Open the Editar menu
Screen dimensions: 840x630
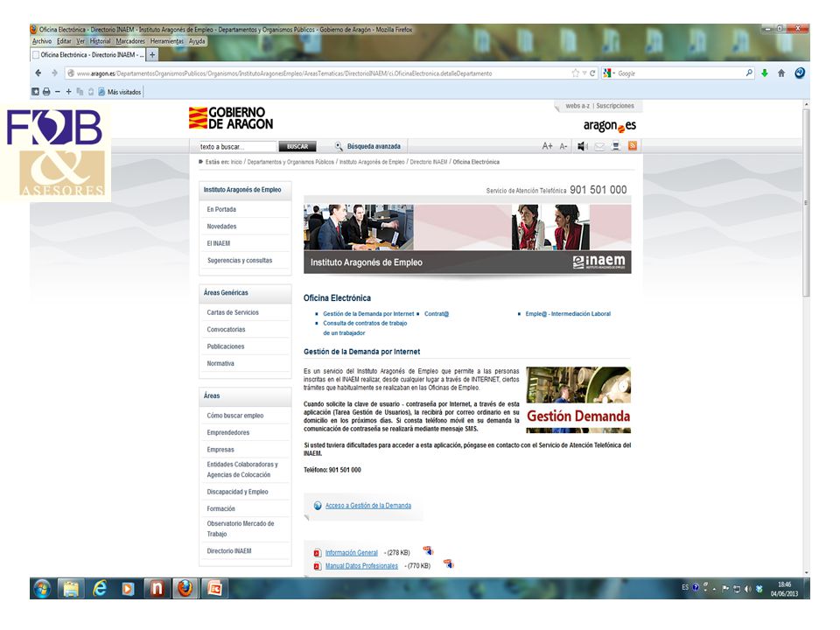[64, 41]
